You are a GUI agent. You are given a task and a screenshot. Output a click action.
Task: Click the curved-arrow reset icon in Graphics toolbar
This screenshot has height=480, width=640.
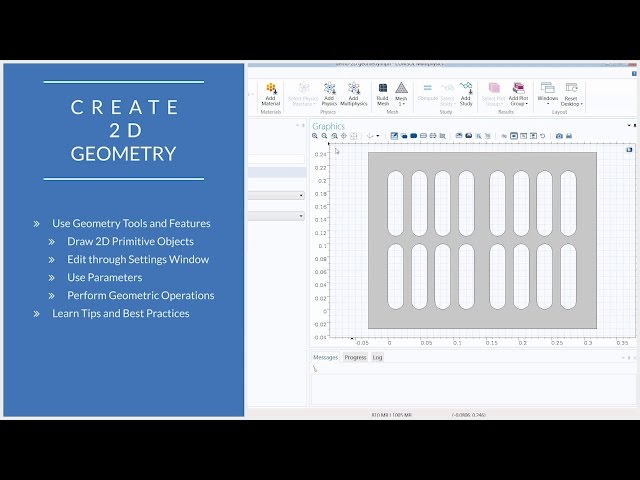click(x=543, y=136)
